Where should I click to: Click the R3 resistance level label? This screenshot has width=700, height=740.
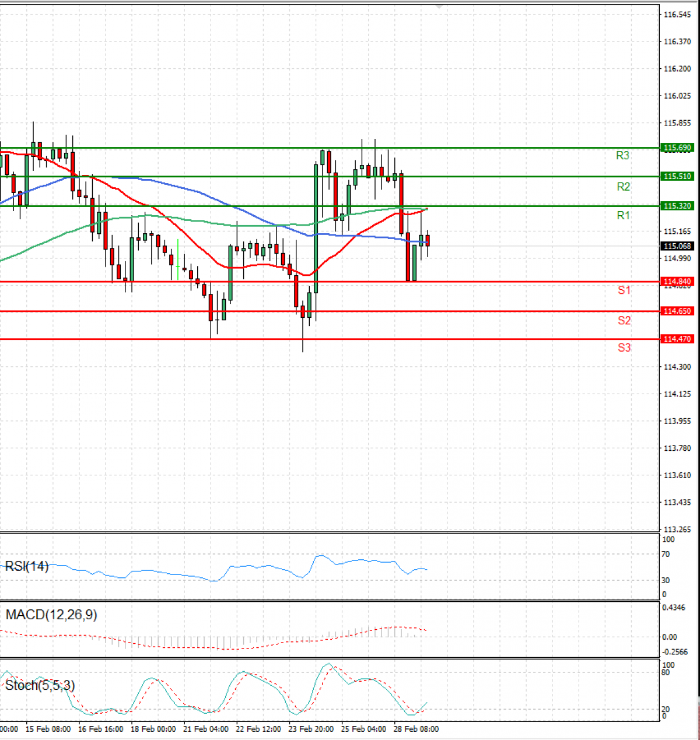[622, 156]
